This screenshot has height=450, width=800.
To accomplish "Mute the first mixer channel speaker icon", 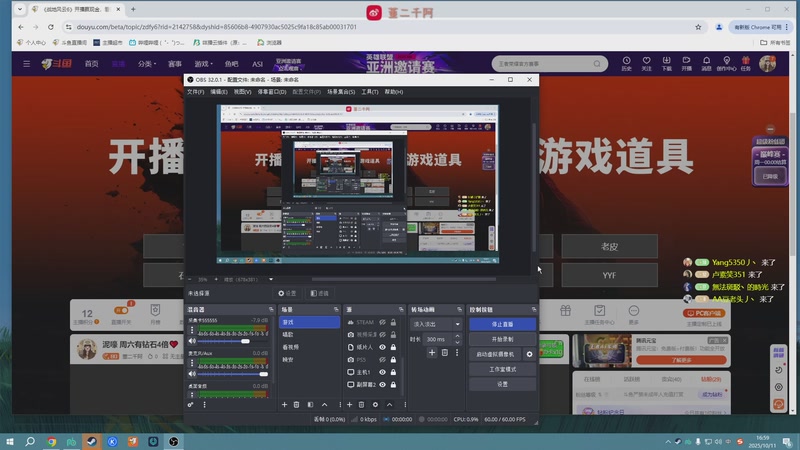I will click(192, 341).
